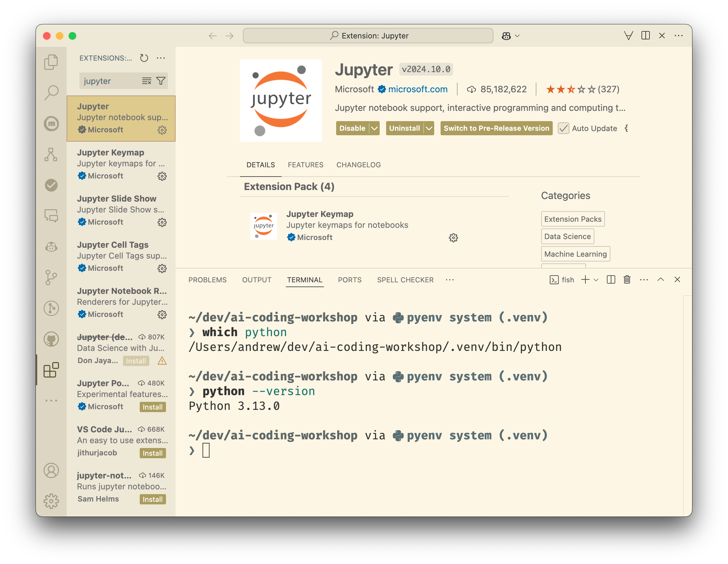Open the Manage gear in activity bar

51,501
